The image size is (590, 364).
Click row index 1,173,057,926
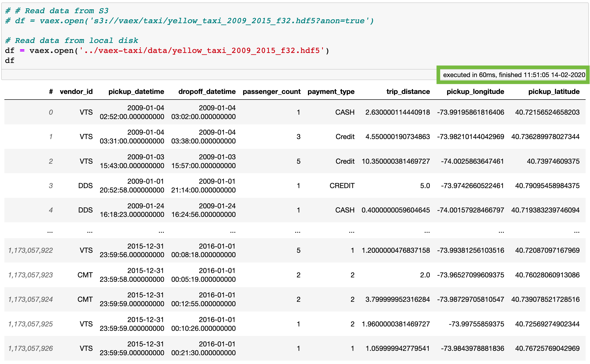coord(31,348)
